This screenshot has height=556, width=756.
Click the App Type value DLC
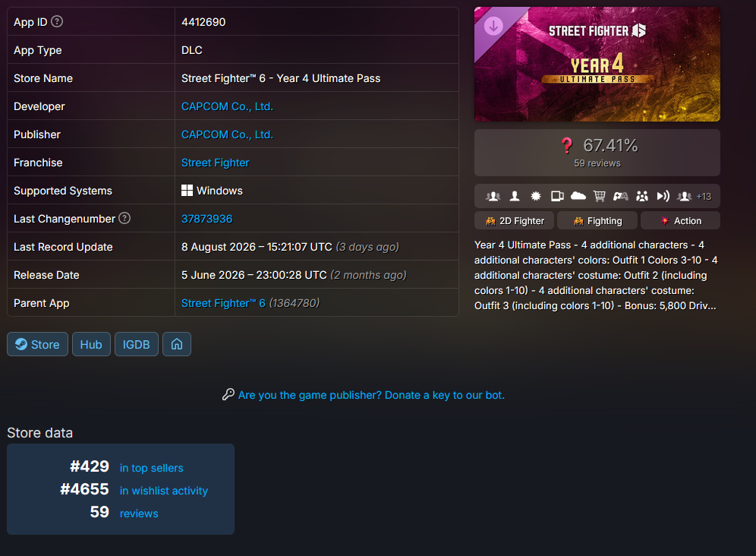tap(192, 50)
